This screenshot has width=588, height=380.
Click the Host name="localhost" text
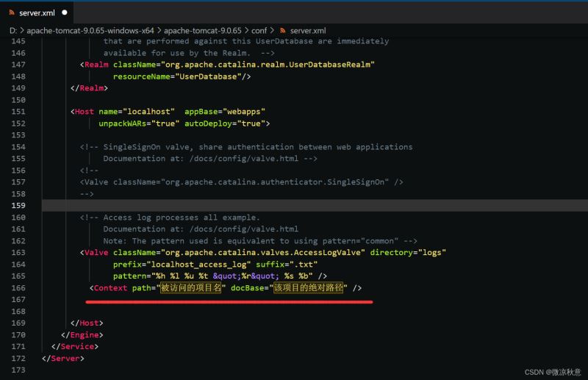tap(123, 112)
